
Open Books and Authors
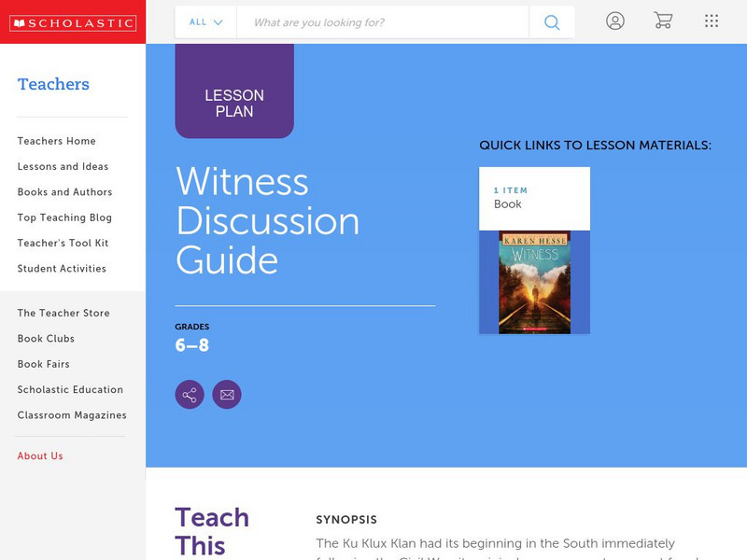[64, 192]
